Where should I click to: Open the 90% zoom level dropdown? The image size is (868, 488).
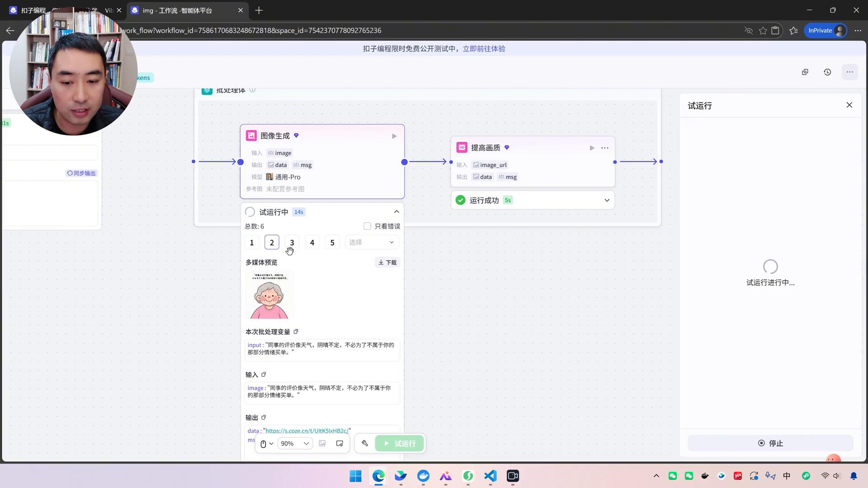(x=295, y=443)
